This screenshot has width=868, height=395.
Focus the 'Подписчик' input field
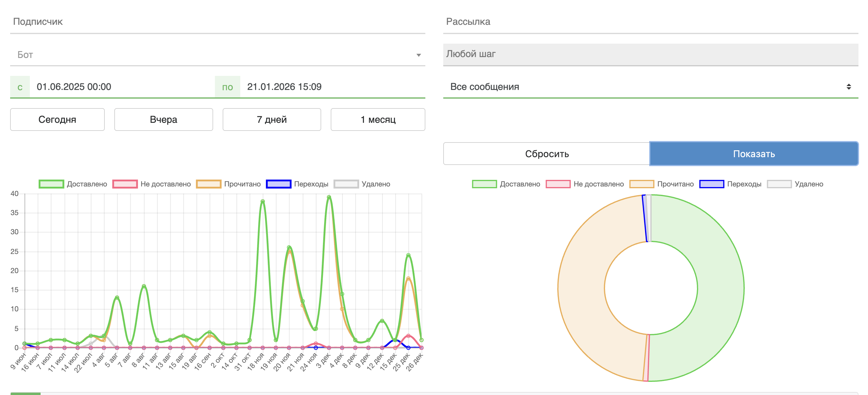(x=217, y=22)
